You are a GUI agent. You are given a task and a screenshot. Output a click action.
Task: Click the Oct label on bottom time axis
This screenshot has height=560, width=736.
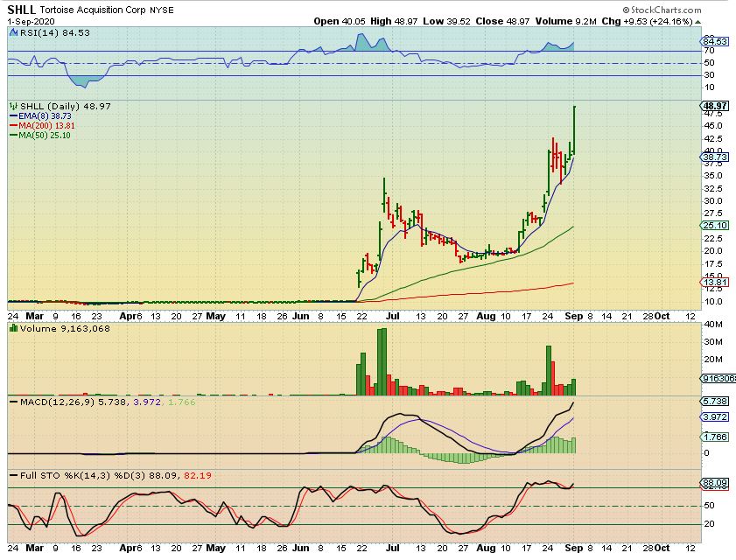coord(662,548)
